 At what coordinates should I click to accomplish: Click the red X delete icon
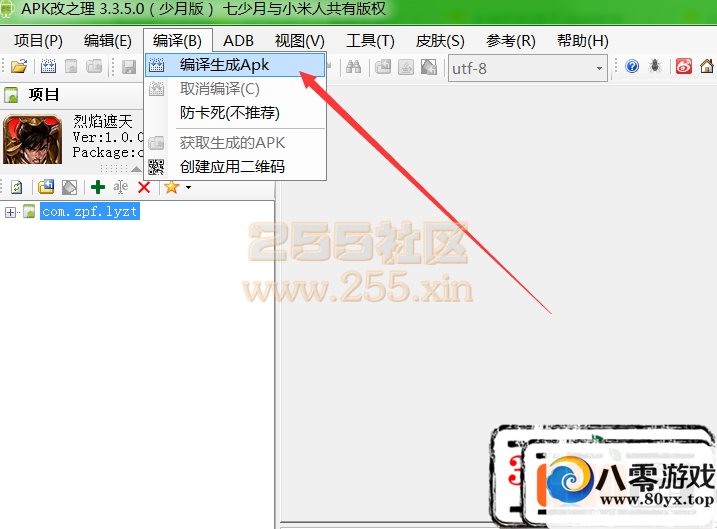coord(144,187)
